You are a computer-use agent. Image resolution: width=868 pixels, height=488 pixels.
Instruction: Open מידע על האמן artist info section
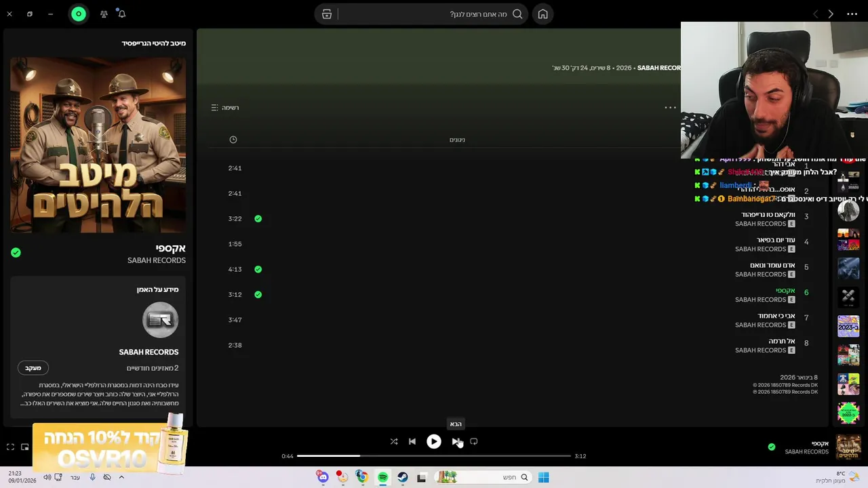tap(157, 289)
